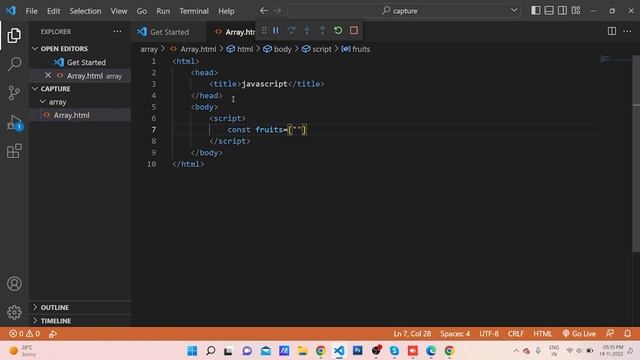Click Step Into in debug toolbar

(307, 31)
